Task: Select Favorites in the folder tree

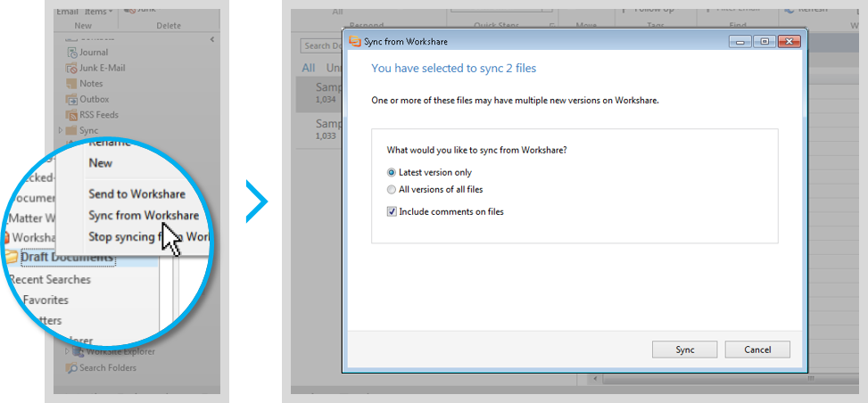Action: point(46,300)
